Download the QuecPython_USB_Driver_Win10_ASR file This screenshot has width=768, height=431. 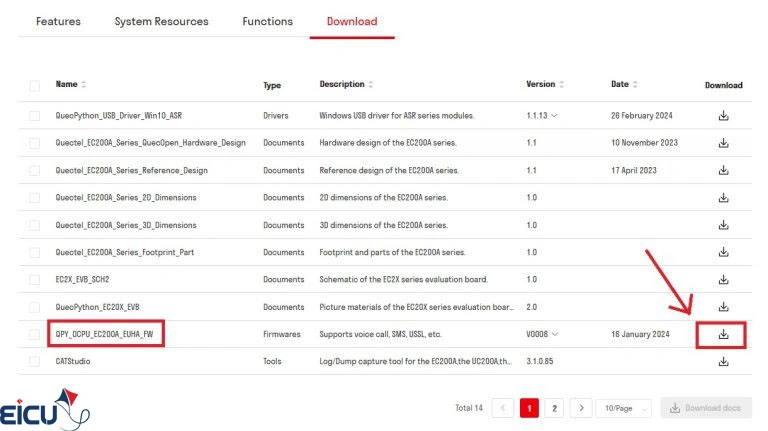tap(723, 116)
